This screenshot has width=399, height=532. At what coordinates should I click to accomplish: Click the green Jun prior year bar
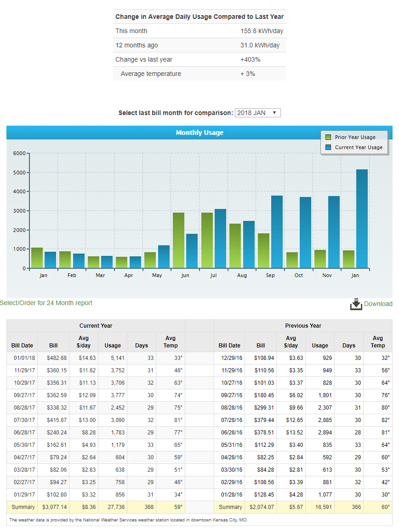click(x=178, y=240)
